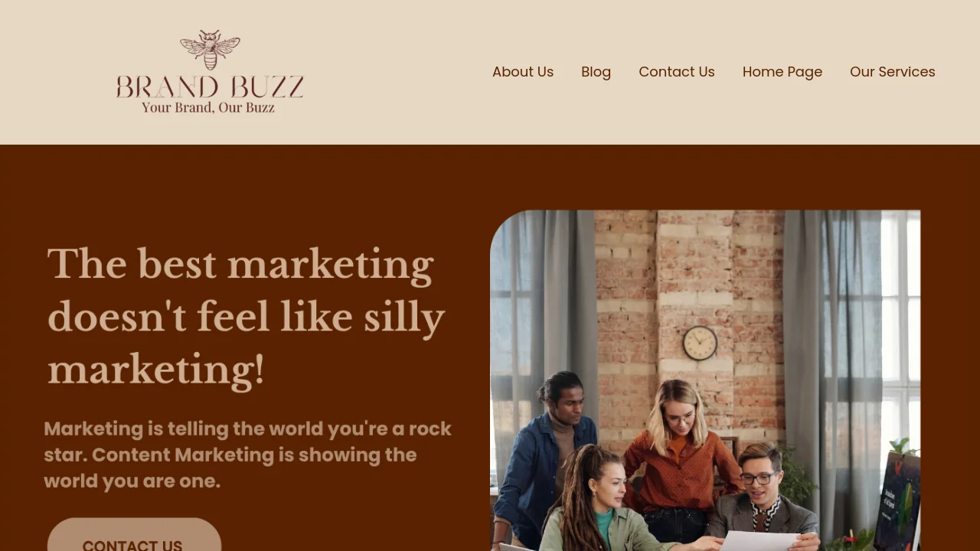Open the About Us page

[523, 72]
